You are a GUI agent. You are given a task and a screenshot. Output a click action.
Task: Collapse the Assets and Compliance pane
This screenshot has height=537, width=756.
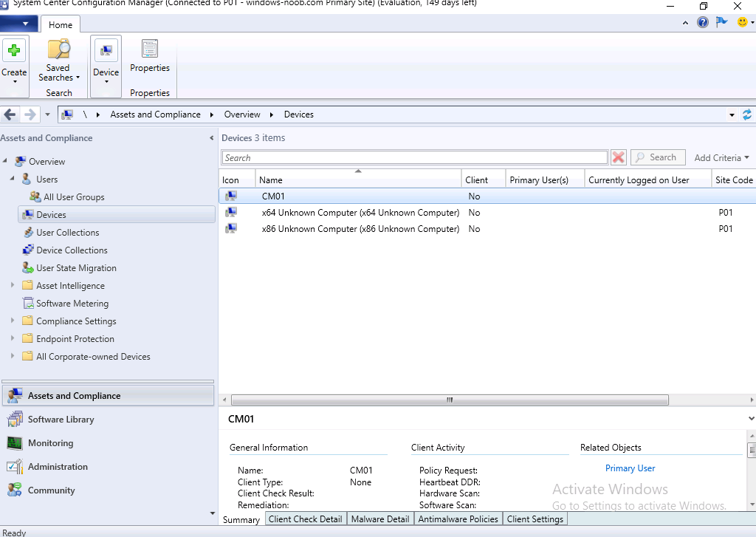211,138
